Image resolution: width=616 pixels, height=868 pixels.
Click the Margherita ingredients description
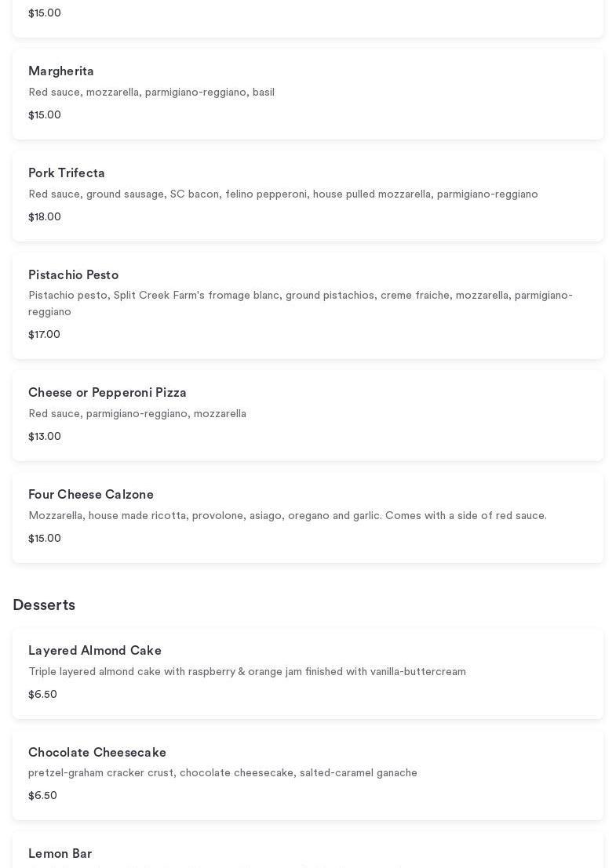pyautogui.click(x=151, y=93)
